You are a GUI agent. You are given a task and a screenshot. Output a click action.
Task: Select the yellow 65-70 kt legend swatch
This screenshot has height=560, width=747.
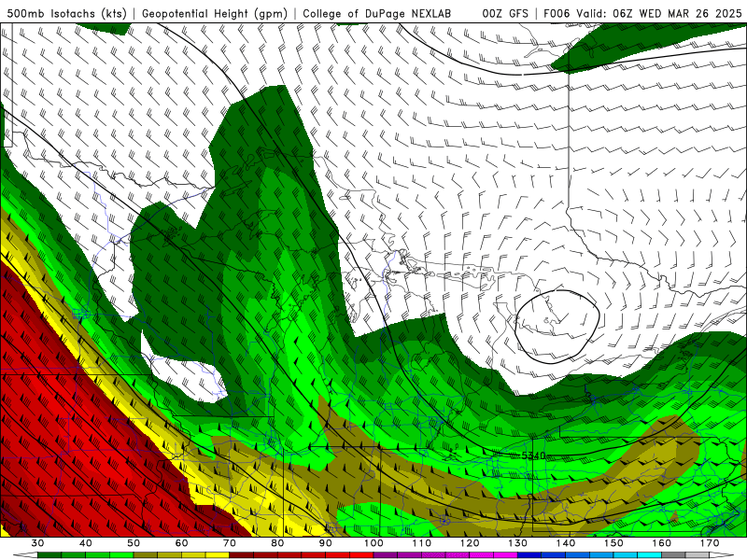click(218, 555)
